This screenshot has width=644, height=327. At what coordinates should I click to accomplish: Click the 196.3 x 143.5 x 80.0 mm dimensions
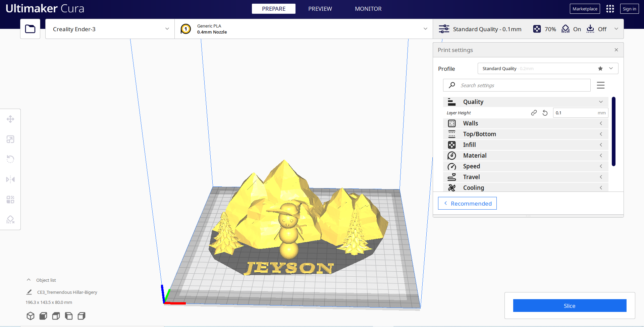(x=49, y=302)
